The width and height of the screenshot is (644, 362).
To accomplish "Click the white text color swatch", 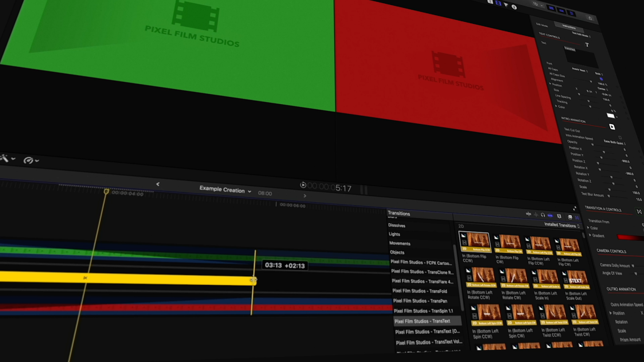I will tap(610, 116).
